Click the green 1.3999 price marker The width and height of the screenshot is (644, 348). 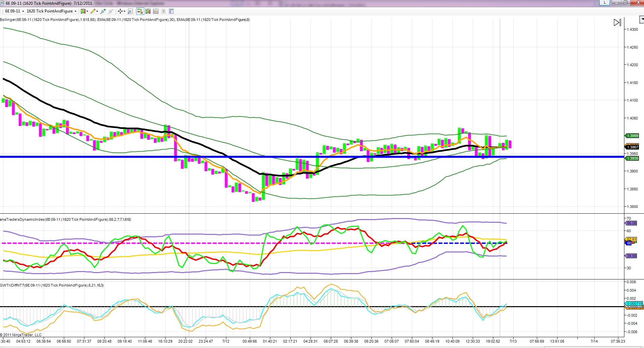[x=632, y=136]
